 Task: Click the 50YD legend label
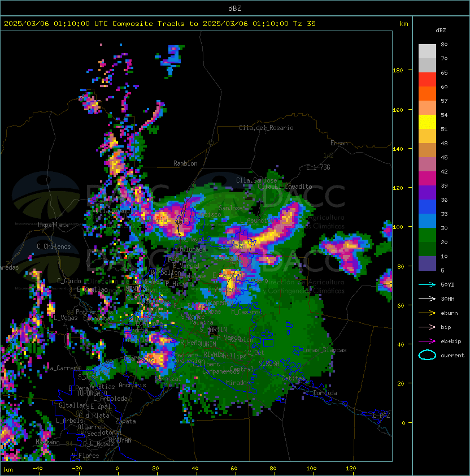(x=447, y=285)
